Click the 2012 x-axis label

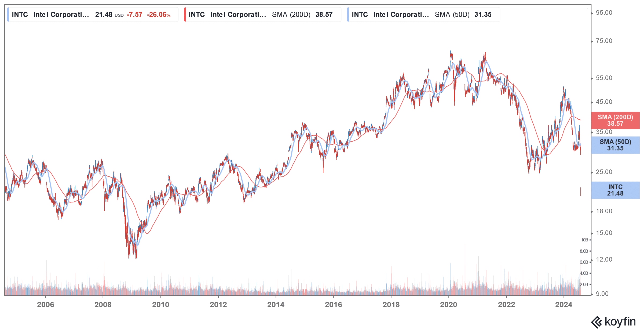tap(218, 305)
